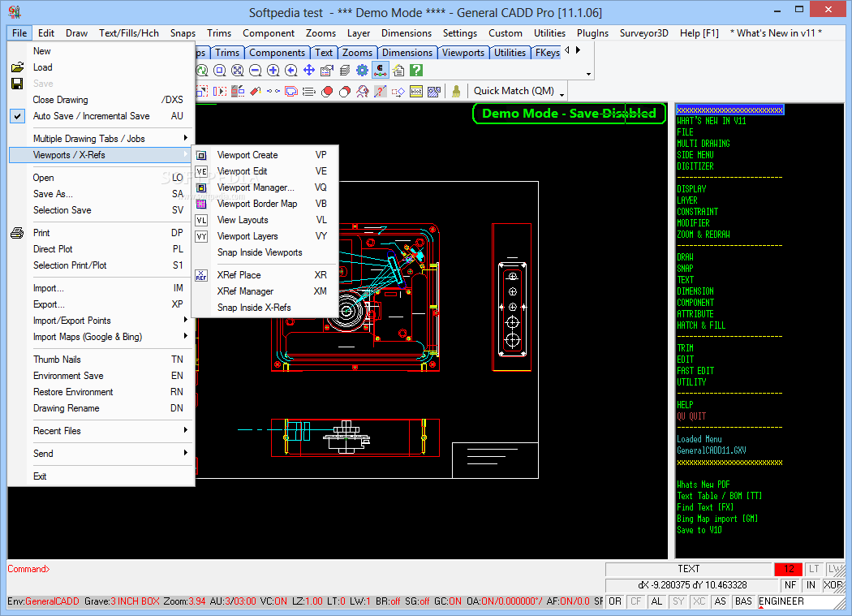Viewport: 852px width, 616px height.
Task: Click the dX dY coordinate readout
Action: 691,585
